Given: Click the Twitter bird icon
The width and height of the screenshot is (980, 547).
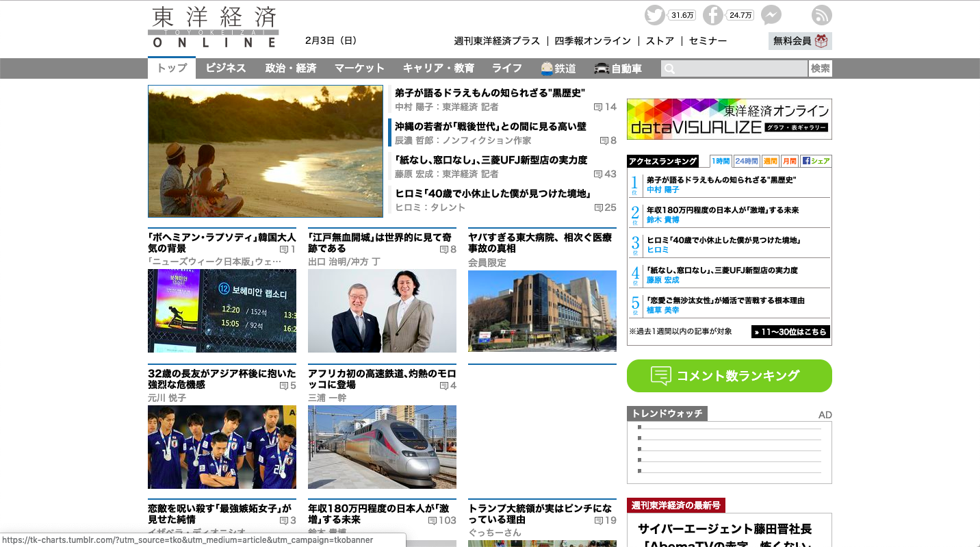Looking at the screenshot, I should (x=654, y=15).
